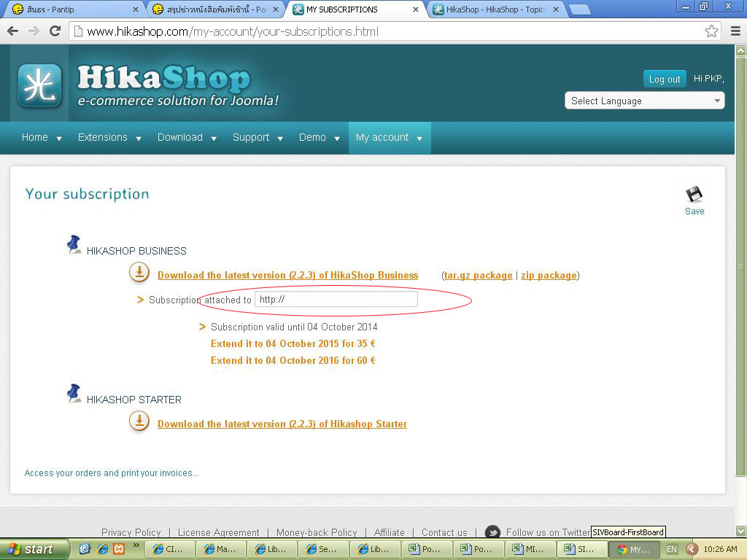
Task: Click Follow us on Twitter link
Action: pos(548,532)
